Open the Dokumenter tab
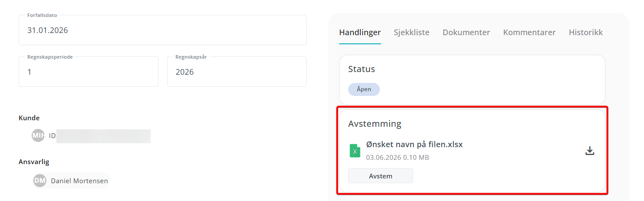Viewport: 644px width, 201px height. 466,33
